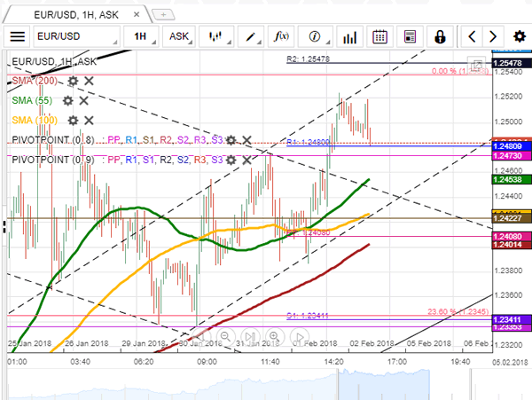
Task: Open the drawing tools pencil menu
Action: tap(253, 36)
